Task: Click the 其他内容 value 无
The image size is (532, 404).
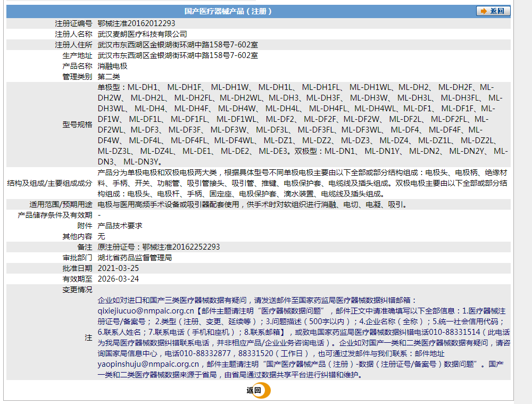Action: coord(102,236)
